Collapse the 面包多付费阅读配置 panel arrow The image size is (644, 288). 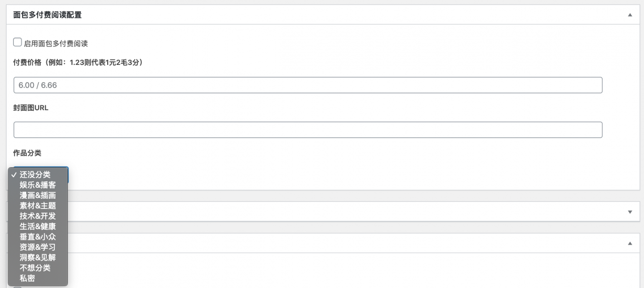coord(630,15)
